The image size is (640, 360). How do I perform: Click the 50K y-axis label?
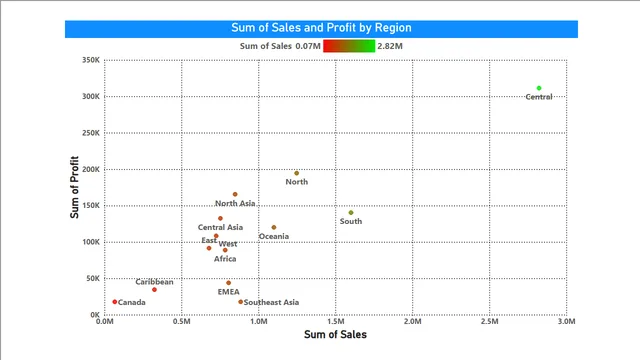pyautogui.click(x=92, y=278)
